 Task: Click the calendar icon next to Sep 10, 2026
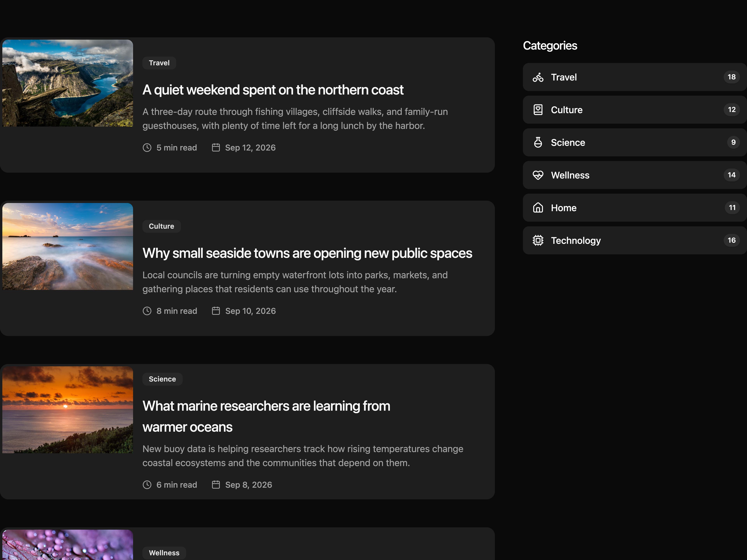point(216,311)
